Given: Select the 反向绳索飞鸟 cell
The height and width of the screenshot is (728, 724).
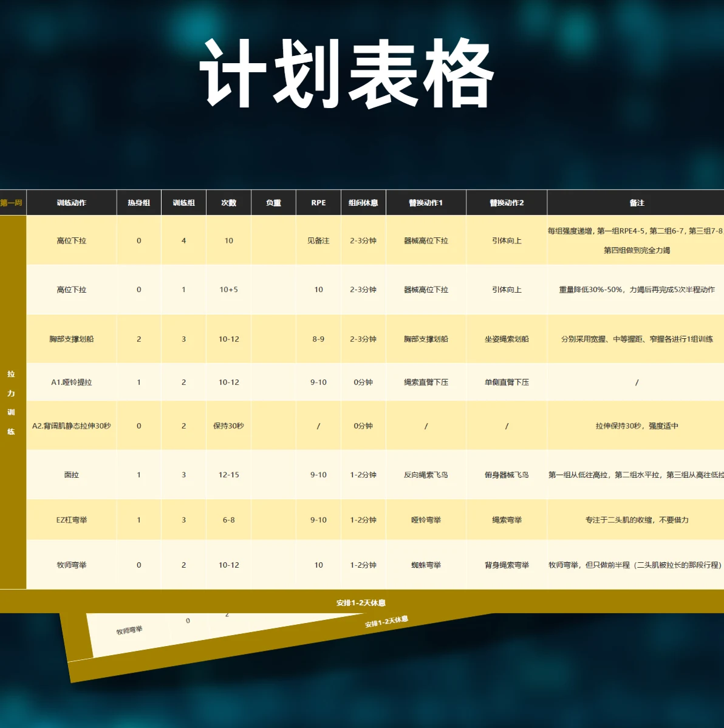Looking at the screenshot, I should (426, 474).
